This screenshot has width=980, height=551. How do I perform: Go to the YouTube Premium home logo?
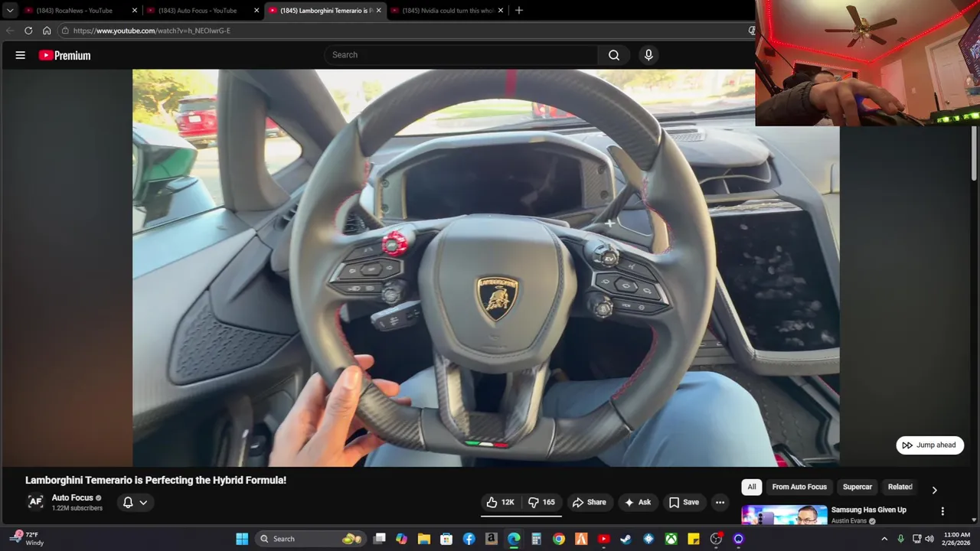tap(65, 55)
